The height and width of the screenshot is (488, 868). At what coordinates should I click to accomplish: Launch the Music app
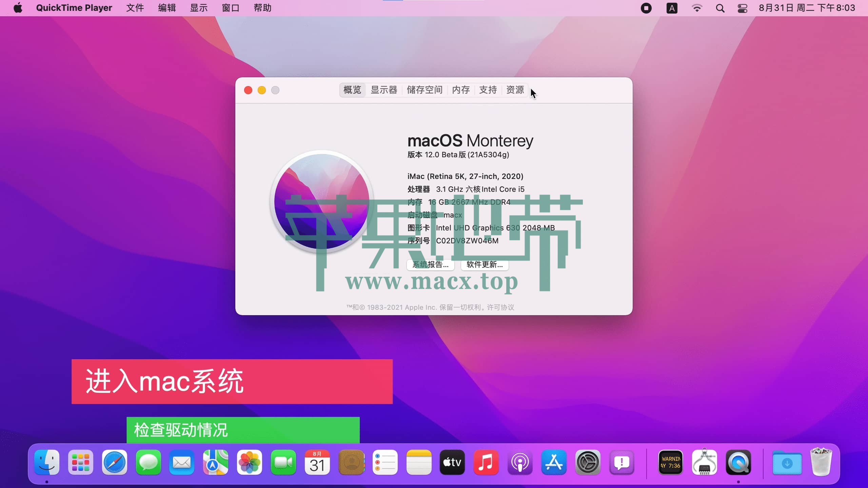pyautogui.click(x=486, y=462)
